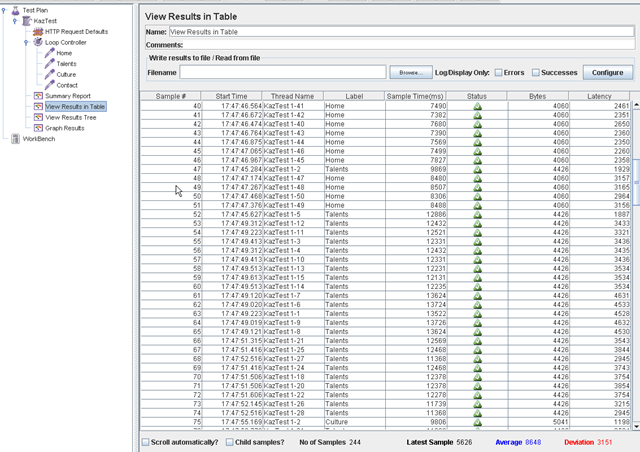Click the WorkBench icon
The width and height of the screenshot is (640, 452).
coord(16,139)
